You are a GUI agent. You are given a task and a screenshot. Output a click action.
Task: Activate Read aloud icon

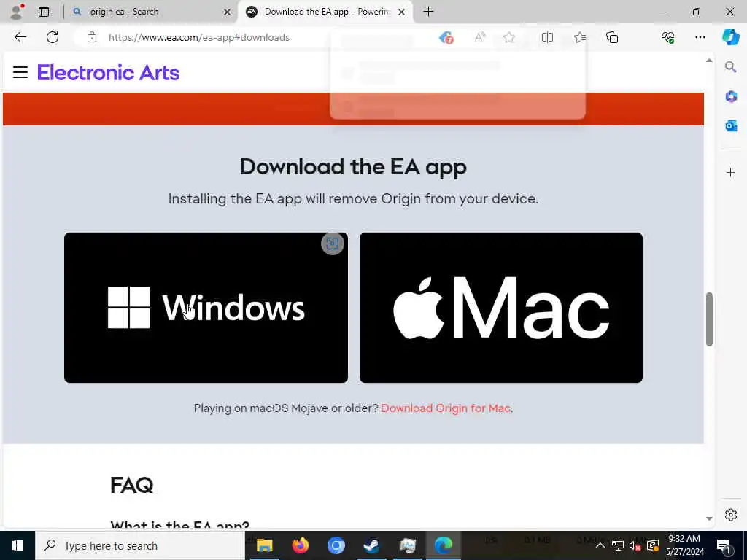click(x=480, y=37)
